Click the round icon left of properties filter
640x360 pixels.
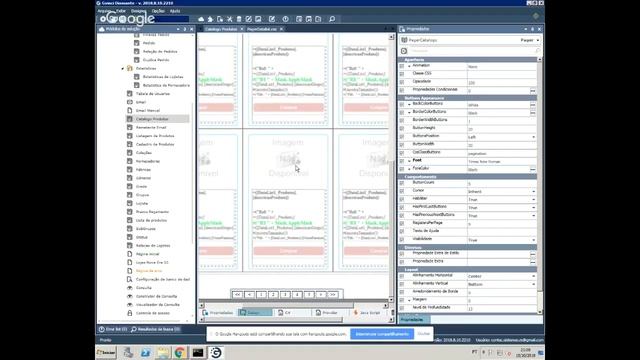tap(404, 51)
